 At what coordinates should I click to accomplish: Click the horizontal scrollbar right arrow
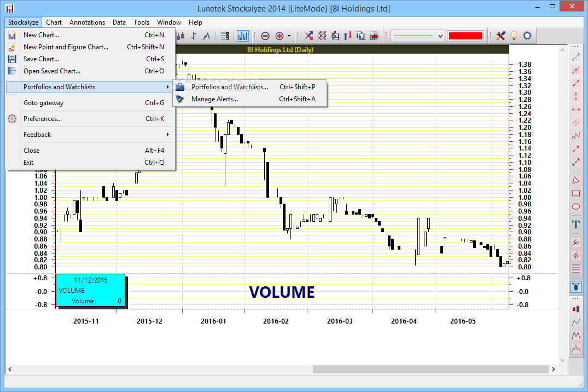[x=553, y=370]
